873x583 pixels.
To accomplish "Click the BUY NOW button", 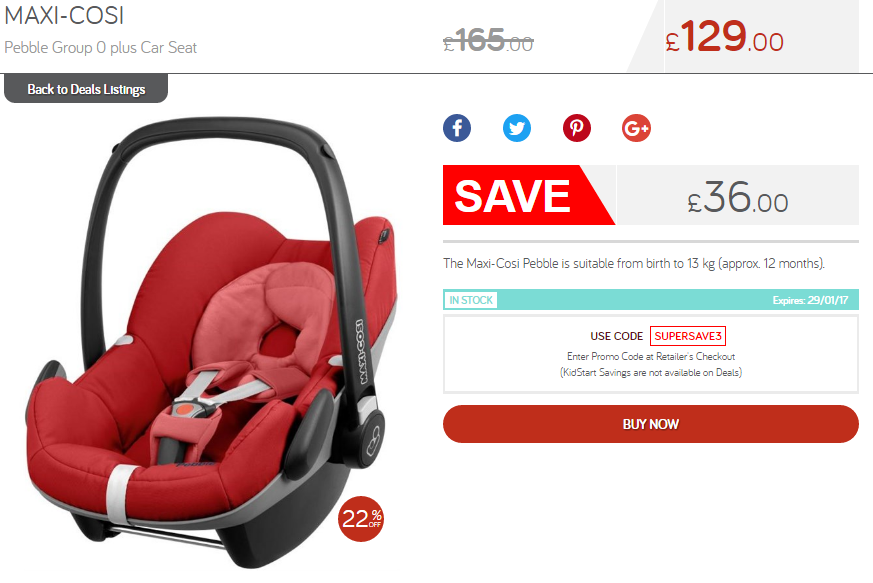I will tap(650, 424).
